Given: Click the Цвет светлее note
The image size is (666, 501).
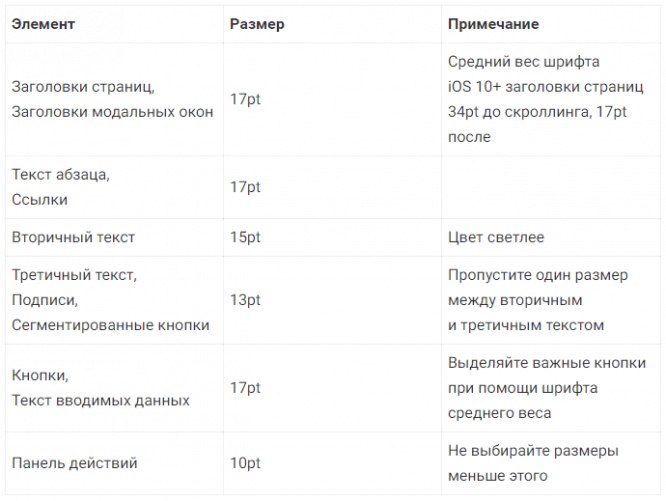Looking at the screenshot, I should pos(501,238).
